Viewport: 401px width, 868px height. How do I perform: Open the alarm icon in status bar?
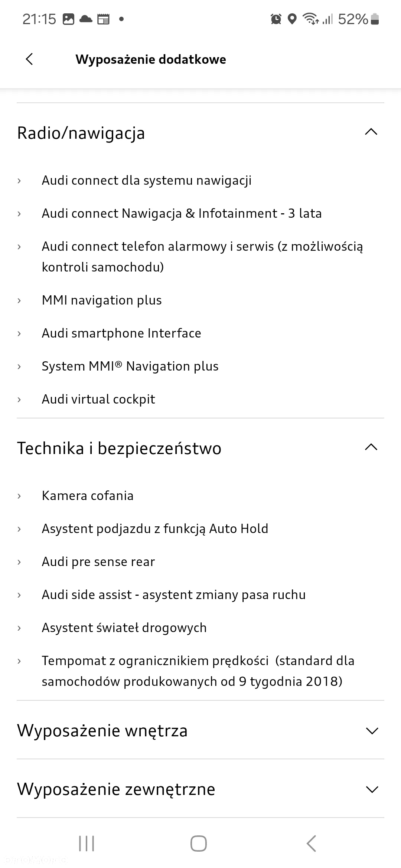276,19
